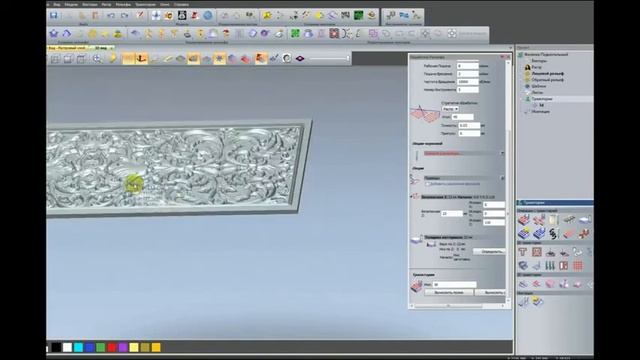Click the Redo arrow in top toolbar
The height and width of the screenshot is (360, 640).
point(124,16)
